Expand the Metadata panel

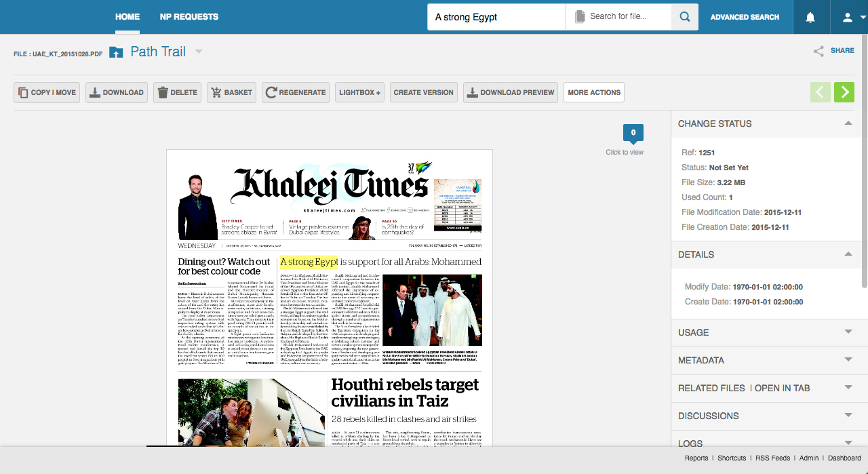[x=848, y=360]
